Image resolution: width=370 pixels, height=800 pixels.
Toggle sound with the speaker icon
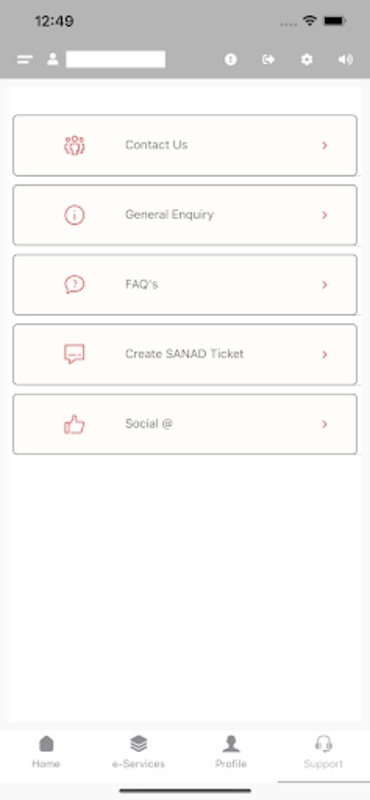pyautogui.click(x=345, y=60)
